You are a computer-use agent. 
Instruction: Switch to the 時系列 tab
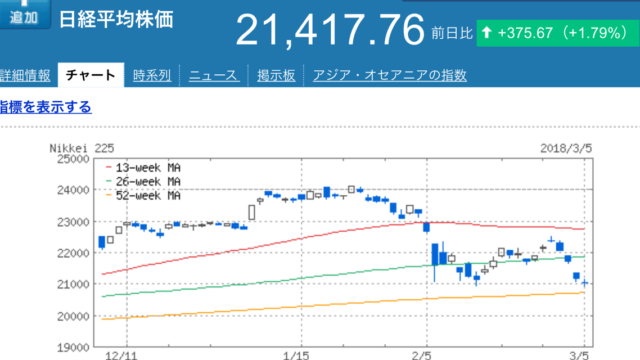152,76
